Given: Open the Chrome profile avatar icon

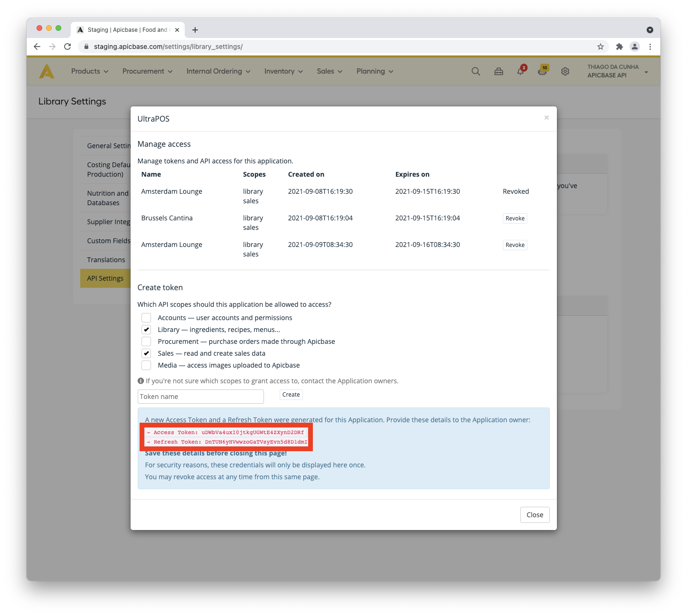Looking at the screenshot, I should tap(635, 47).
